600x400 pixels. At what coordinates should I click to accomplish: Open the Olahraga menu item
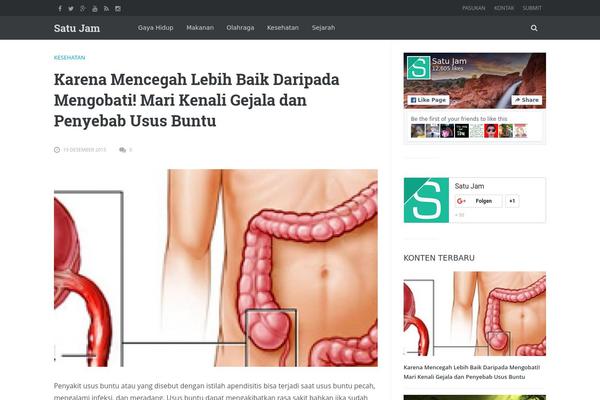pos(240,28)
